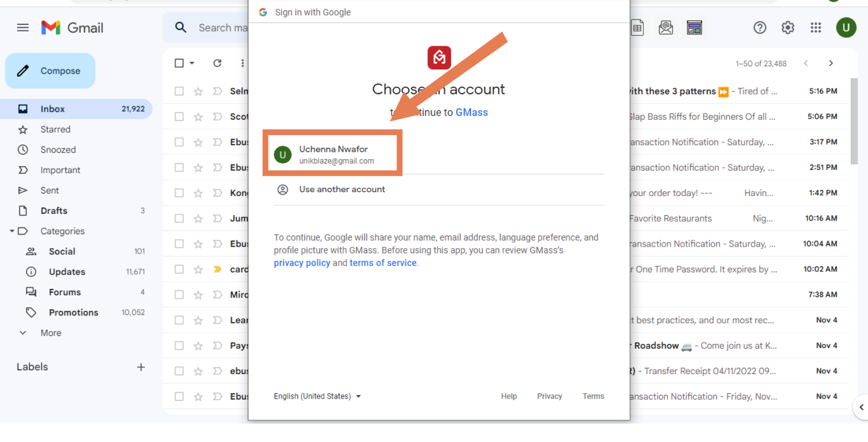Go to newer messages page
The width and height of the screenshot is (868, 442).
pyautogui.click(x=806, y=63)
